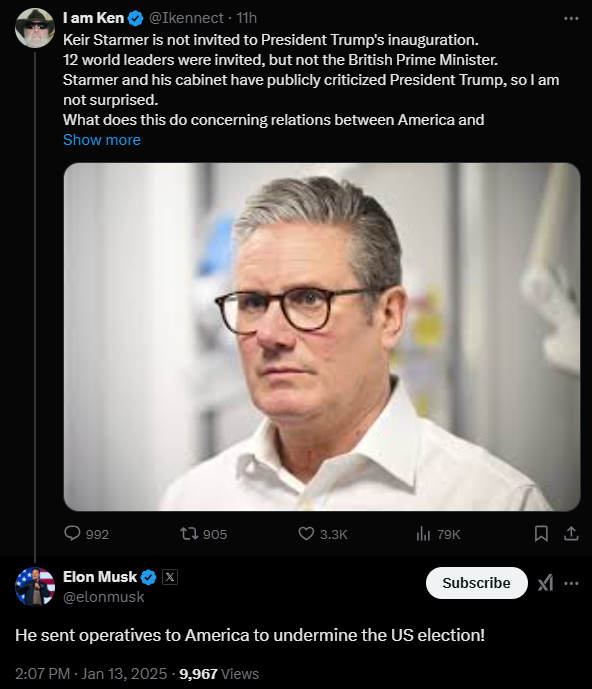Open reply on I am Ken's post
Image resolution: width=592 pixels, height=689 pixels.
coord(86,534)
